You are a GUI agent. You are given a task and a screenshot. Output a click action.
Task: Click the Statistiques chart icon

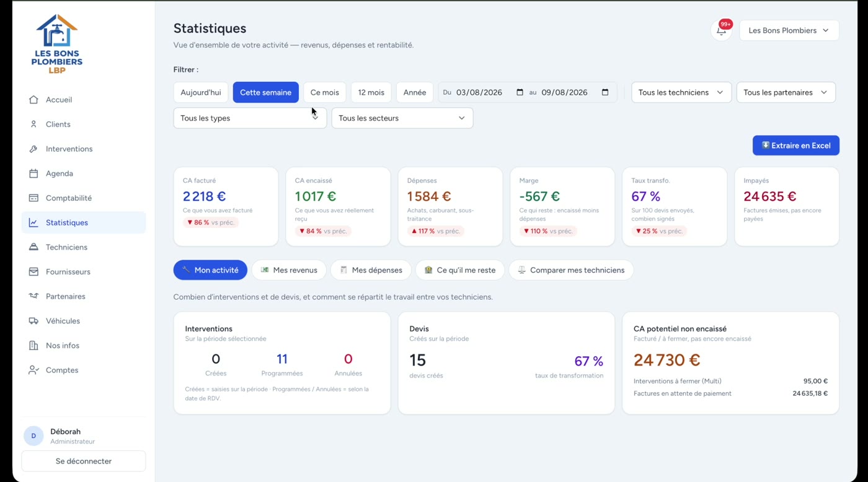click(x=33, y=223)
